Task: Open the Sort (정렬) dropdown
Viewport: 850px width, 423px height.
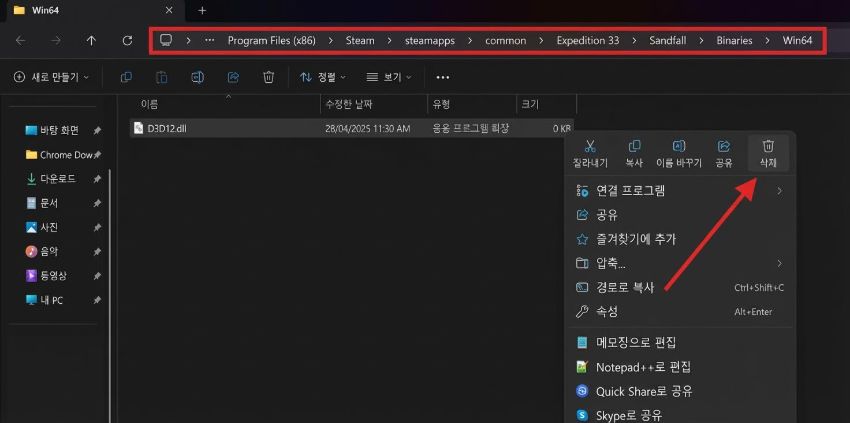Action: [x=320, y=77]
